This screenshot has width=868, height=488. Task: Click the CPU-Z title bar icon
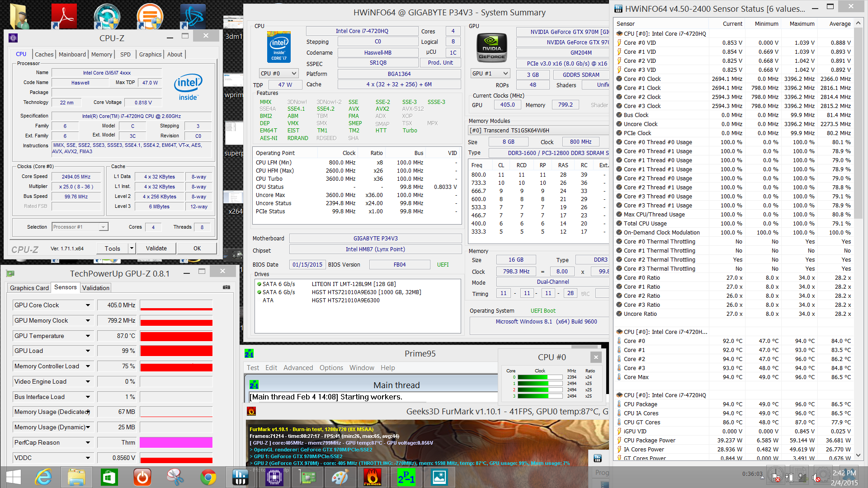coord(13,38)
